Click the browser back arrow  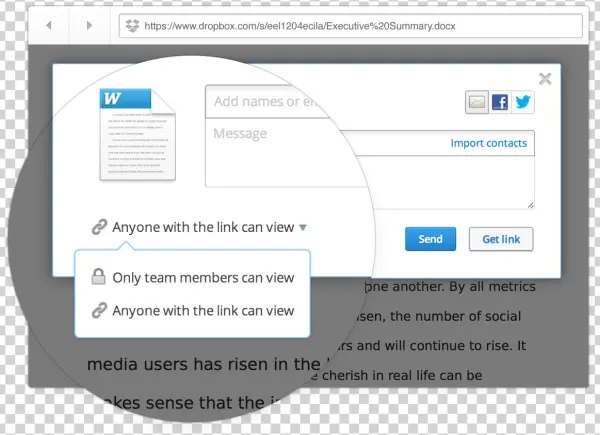[x=60, y=26]
